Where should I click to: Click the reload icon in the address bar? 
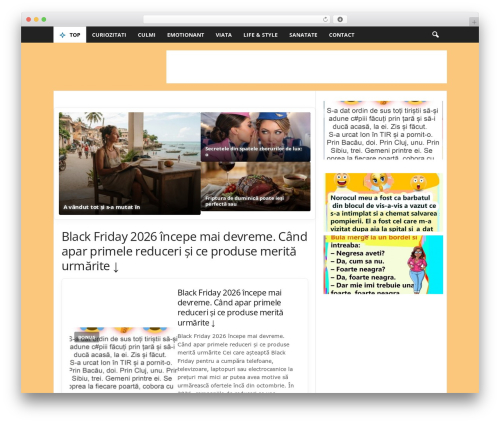325,19
